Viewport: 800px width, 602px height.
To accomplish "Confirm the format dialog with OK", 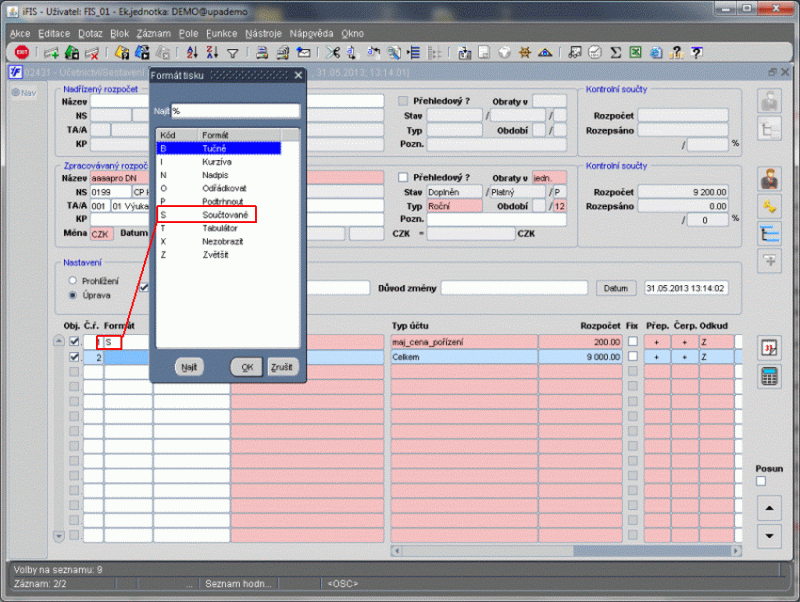I will (x=246, y=367).
